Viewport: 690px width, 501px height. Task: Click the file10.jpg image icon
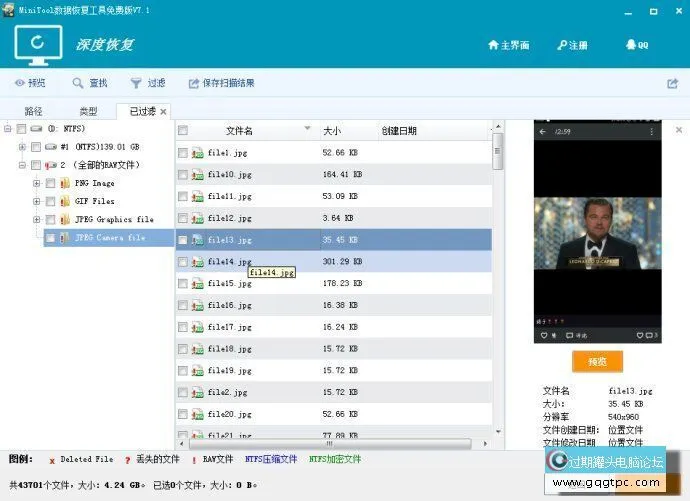pyautogui.click(x=197, y=175)
